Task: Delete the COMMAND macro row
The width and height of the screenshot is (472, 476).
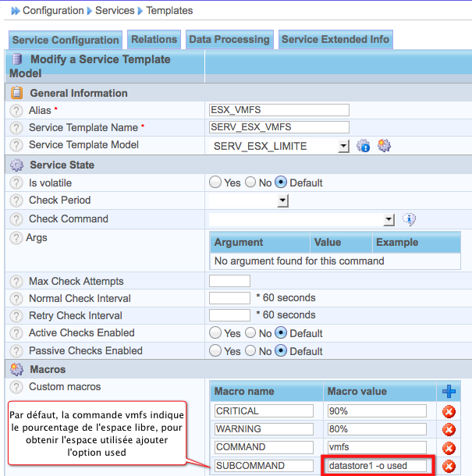Action: (x=449, y=448)
